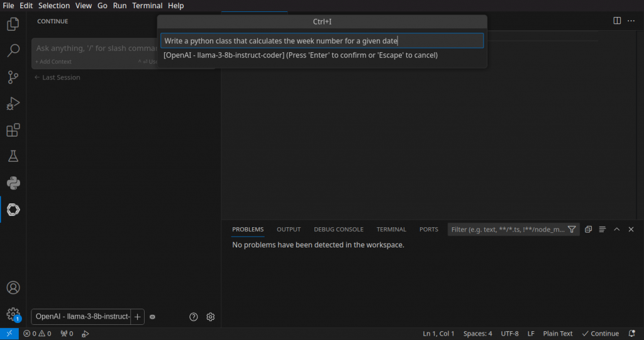This screenshot has height=340, width=644.
Task: Open the Python extension view
Action: (13, 183)
